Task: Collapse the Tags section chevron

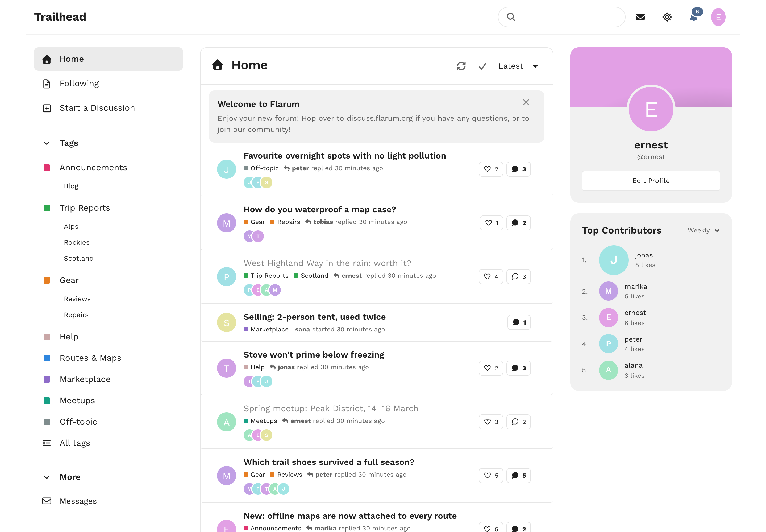Action: (47, 143)
